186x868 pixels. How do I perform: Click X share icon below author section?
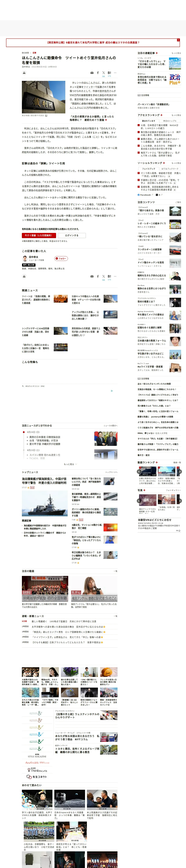click(x=104, y=276)
